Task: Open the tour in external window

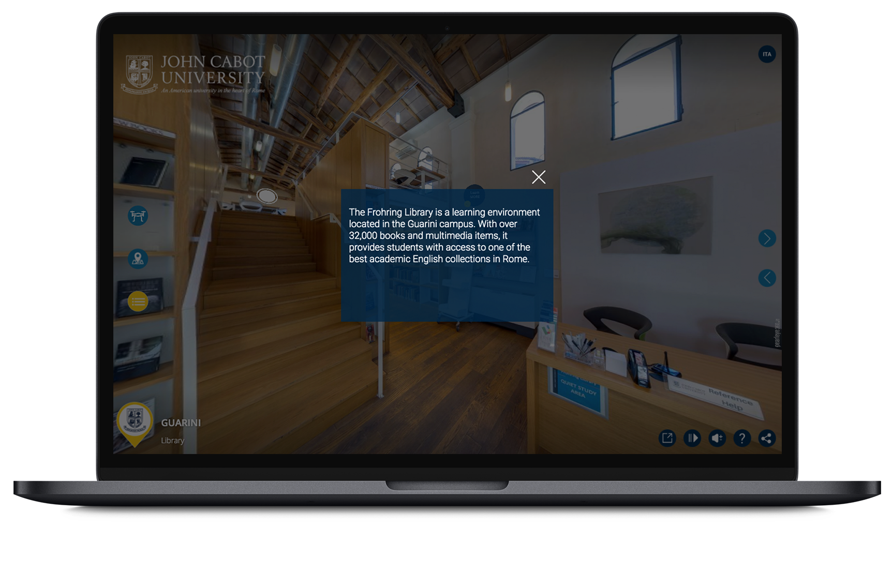Action: tap(667, 438)
